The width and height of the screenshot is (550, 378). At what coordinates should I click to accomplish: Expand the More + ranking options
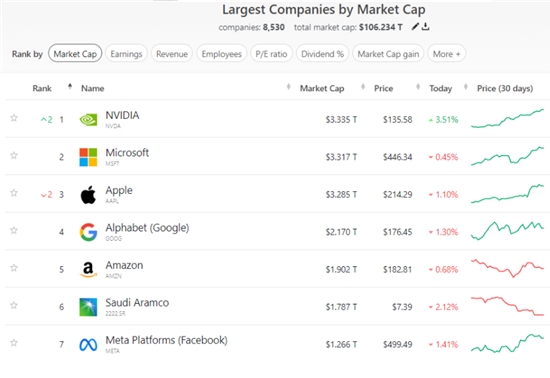447,54
